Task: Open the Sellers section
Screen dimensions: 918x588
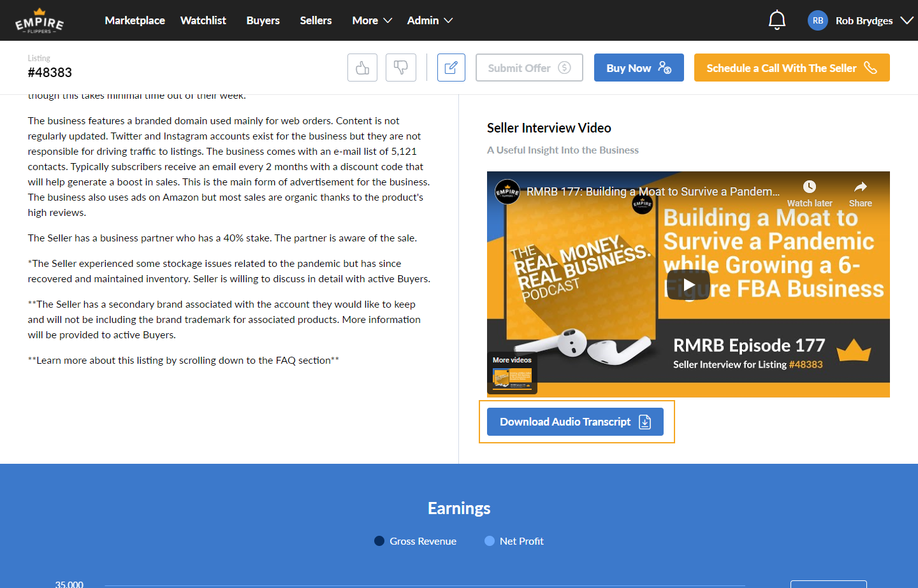Action: click(316, 20)
